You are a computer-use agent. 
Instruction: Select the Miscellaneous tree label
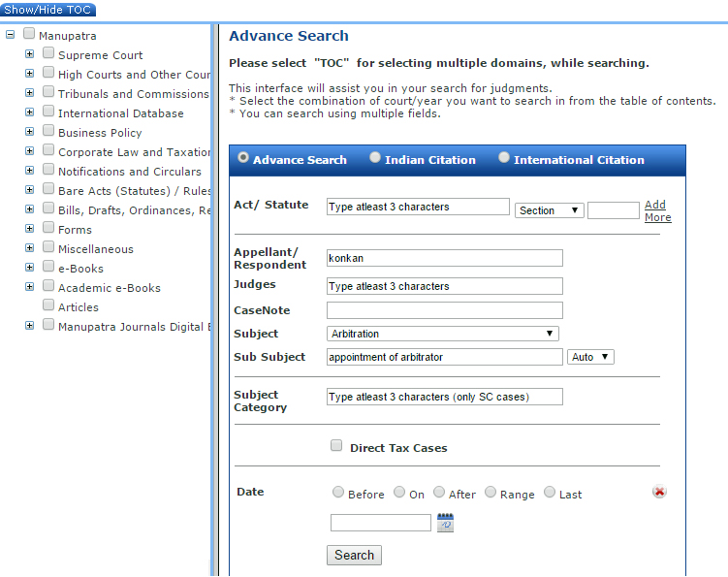pyautogui.click(x=96, y=249)
